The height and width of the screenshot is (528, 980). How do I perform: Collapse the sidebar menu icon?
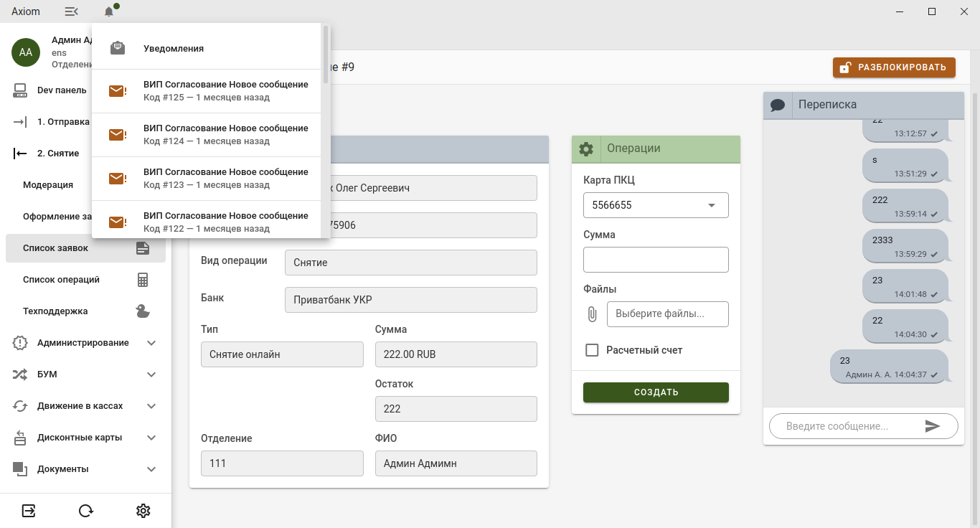point(71,11)
